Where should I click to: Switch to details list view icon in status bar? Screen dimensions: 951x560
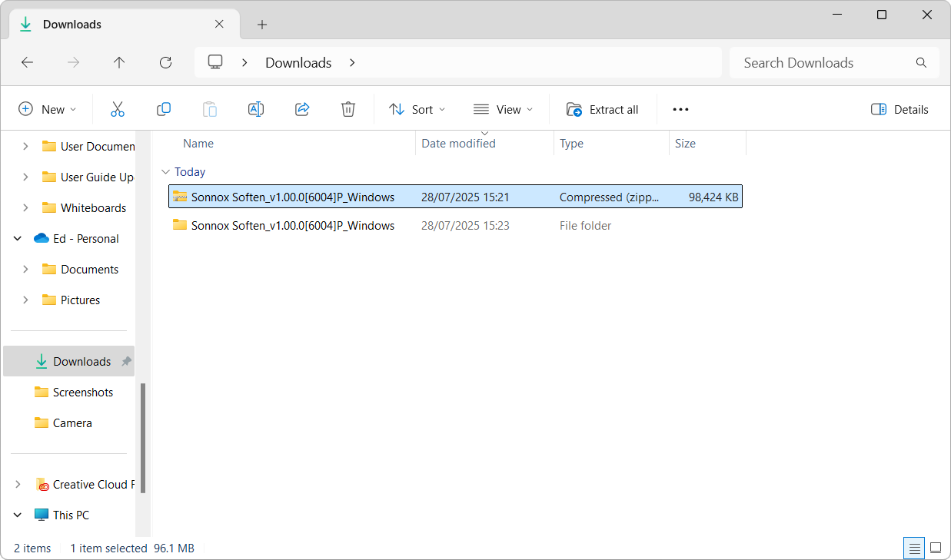click(914, 548)
